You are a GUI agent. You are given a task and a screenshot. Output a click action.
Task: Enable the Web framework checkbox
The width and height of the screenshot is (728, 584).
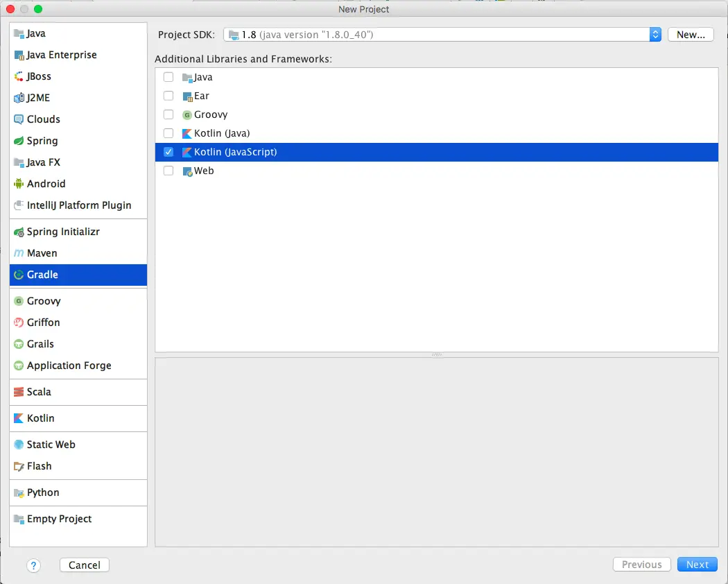168,171
